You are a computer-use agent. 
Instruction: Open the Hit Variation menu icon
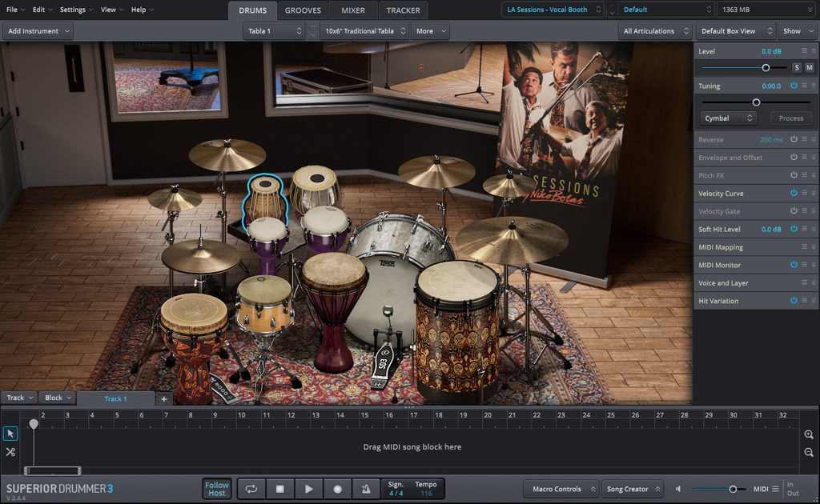click(x=804, y=300)
